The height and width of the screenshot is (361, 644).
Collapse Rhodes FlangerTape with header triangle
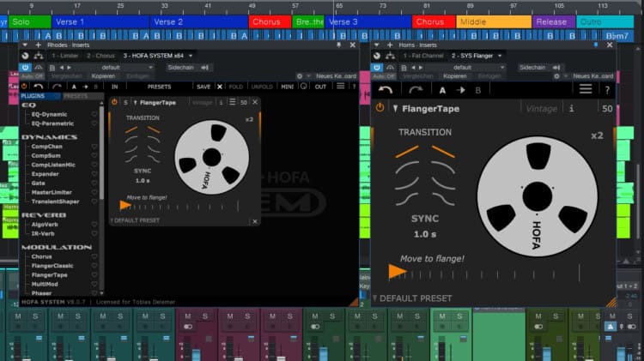pyautogui.click(x=135, y=103)
